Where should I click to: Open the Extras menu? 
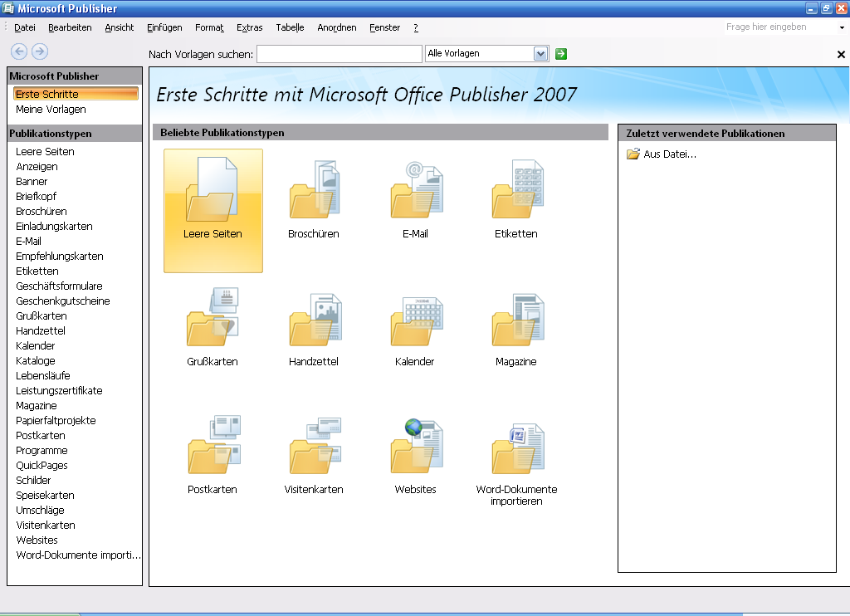click(249, 27)
